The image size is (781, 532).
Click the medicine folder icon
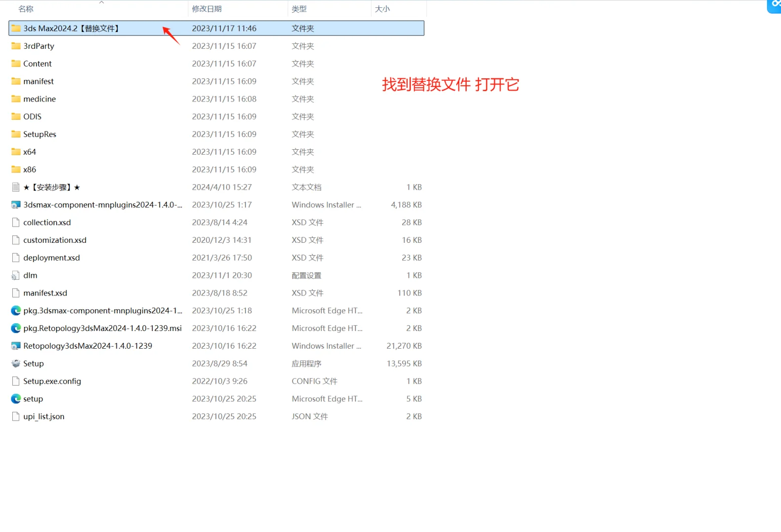pyautogui.click(x=16, y=99)
